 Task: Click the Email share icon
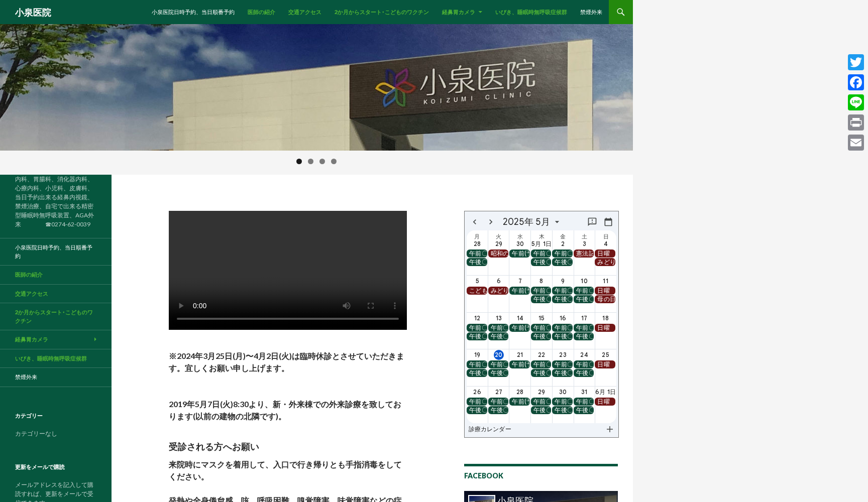click(x=855, y=143)
